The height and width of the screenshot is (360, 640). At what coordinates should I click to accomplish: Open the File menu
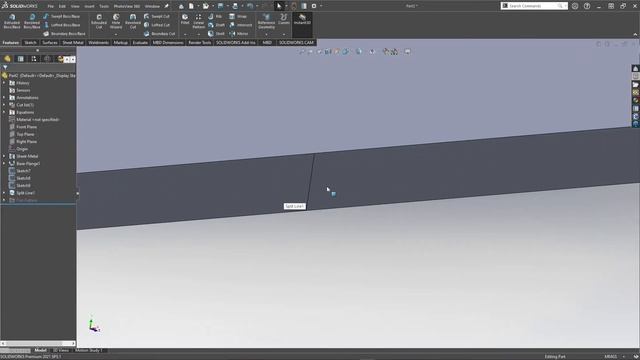pyautogui.click(x=50, y=6)
